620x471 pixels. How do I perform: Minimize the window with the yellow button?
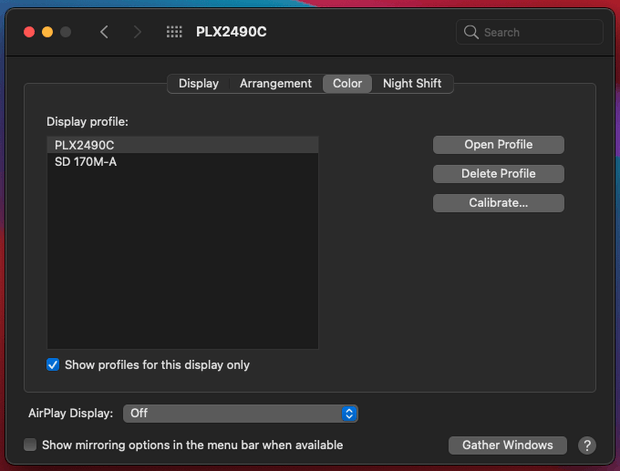point(47,32)
